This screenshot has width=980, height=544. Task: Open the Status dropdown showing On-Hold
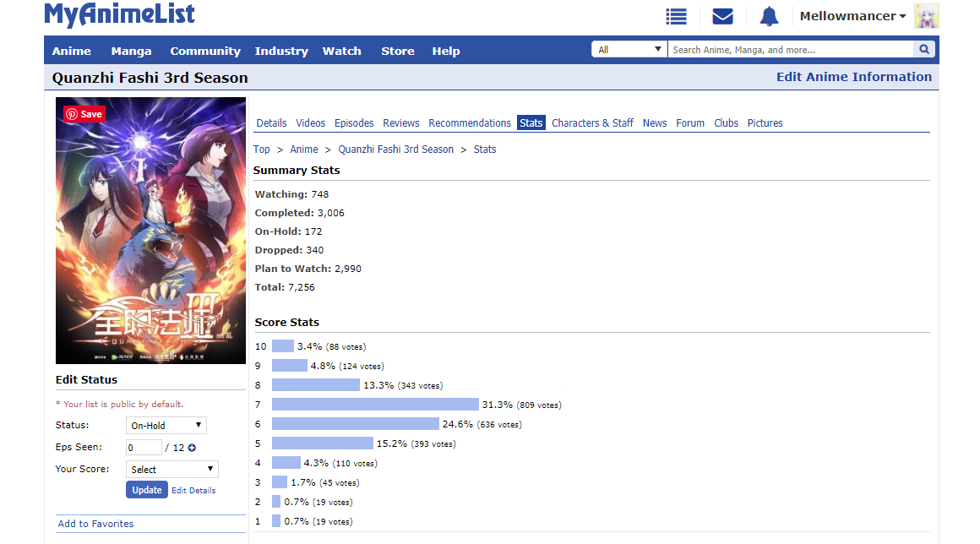coord(166,426)
